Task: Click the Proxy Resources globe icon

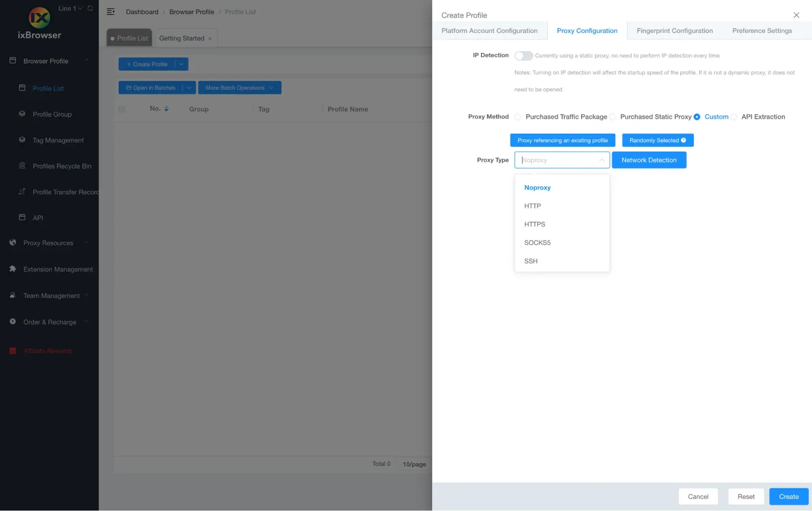Action: point(13,243)
